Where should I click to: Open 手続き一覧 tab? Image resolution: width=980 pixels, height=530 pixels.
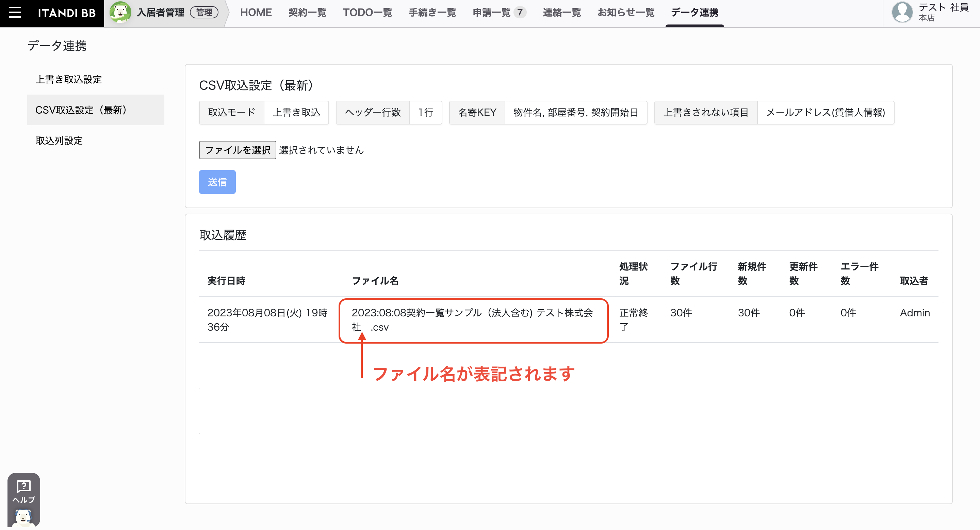[432, 13]
